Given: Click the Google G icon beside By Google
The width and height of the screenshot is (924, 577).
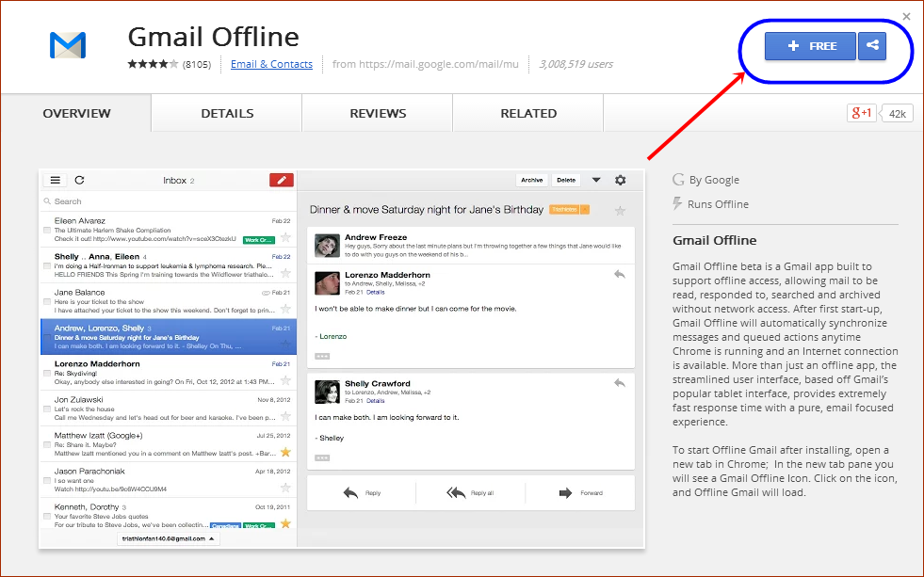Looking at the screenshot, I should click(x=678, y=180).
